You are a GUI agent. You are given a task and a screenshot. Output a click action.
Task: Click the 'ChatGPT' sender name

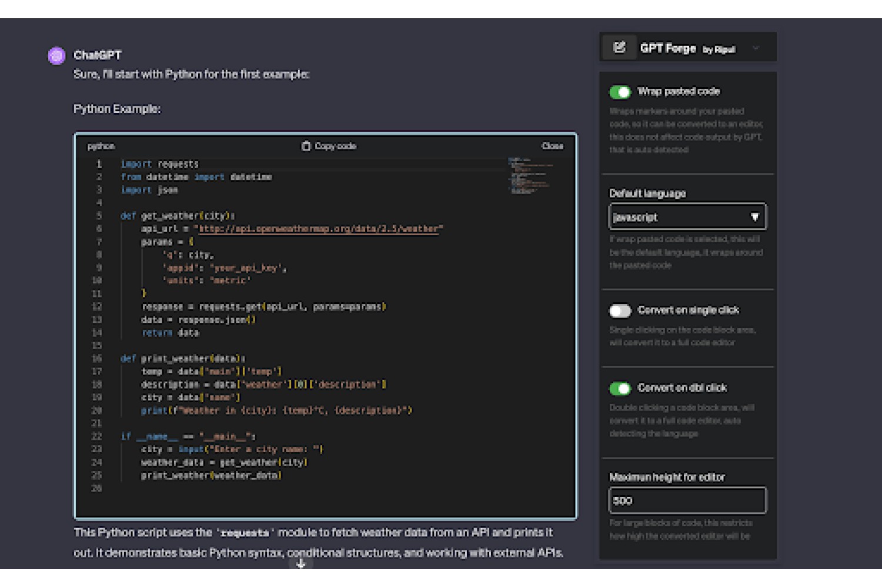pos(98,55)
